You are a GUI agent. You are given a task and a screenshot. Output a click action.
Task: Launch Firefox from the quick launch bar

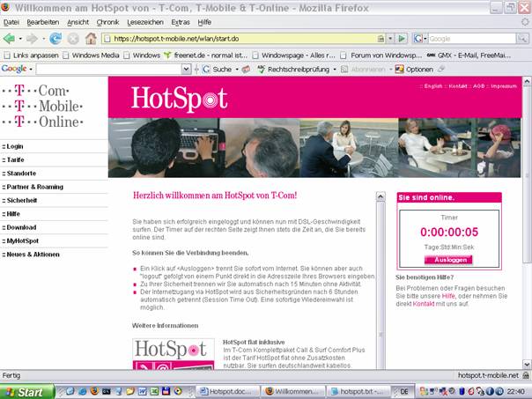tap(94, 391)
